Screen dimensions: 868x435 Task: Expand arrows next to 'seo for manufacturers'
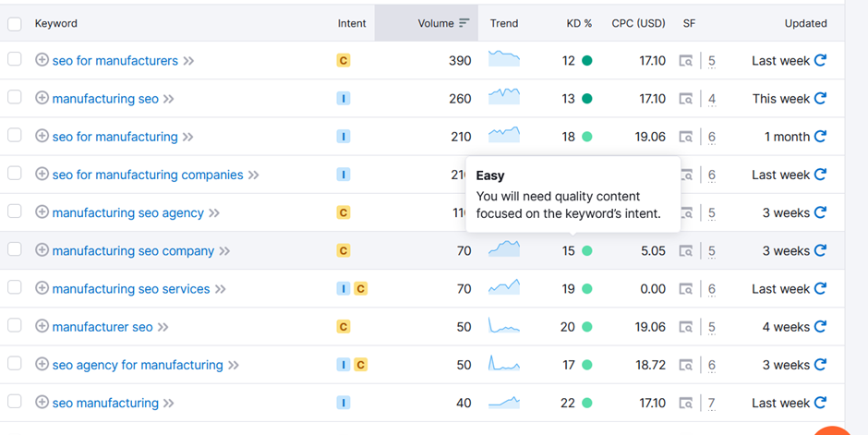point(188,61)
